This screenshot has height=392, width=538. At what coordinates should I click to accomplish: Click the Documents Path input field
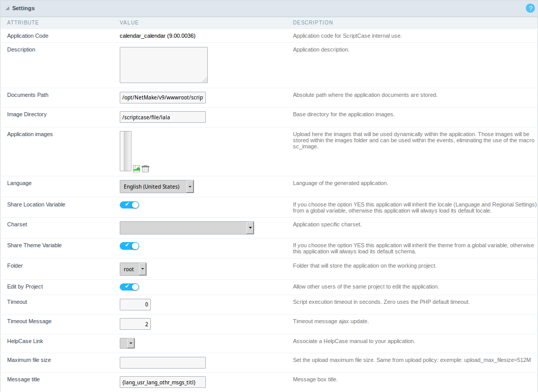[163, 97]
